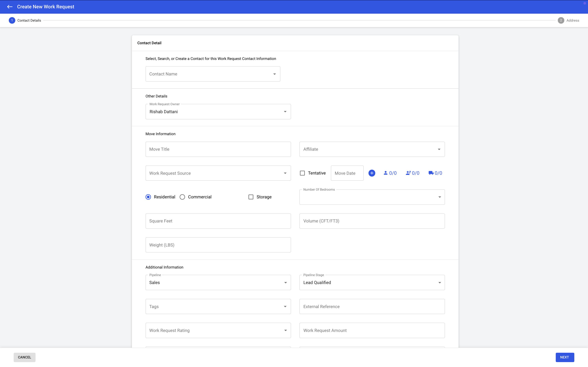Check the Storage checkbox
The width and height of the screenshot is (588, 367).
point(251,197)
